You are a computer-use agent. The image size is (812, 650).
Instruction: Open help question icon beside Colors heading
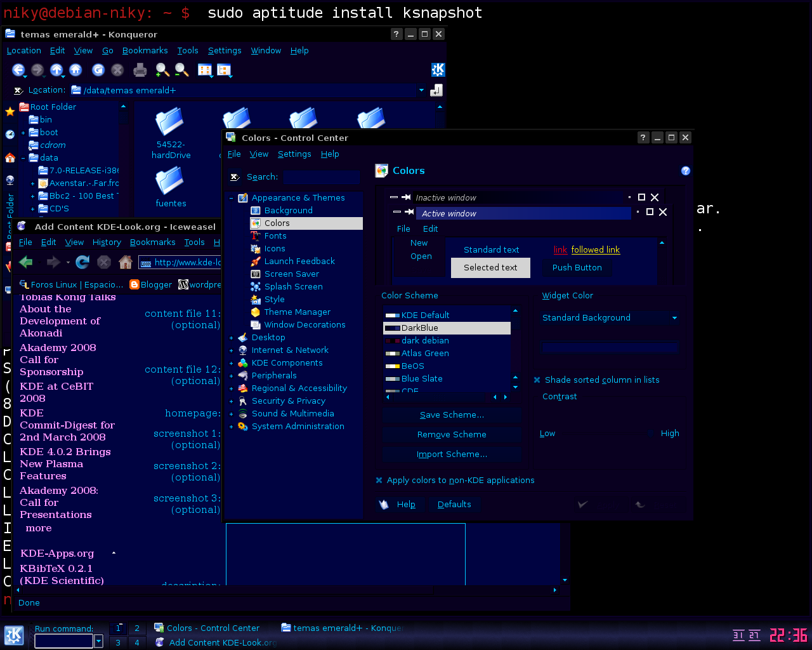[685, 171]
